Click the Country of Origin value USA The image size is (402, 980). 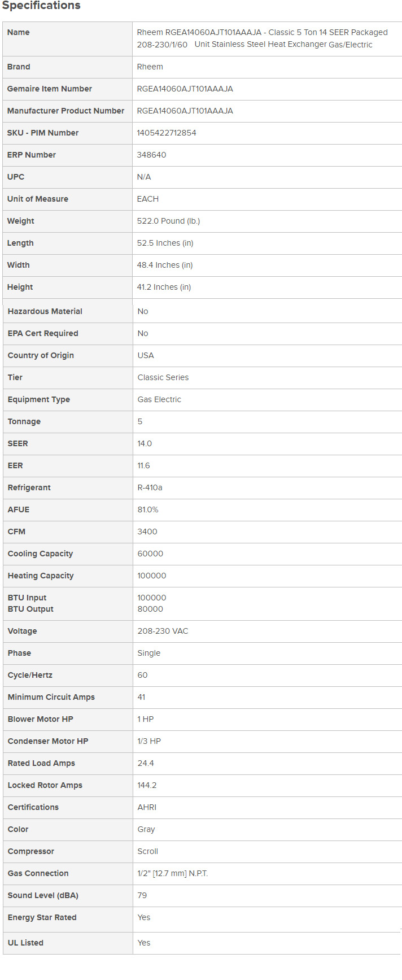coord(146,355)
